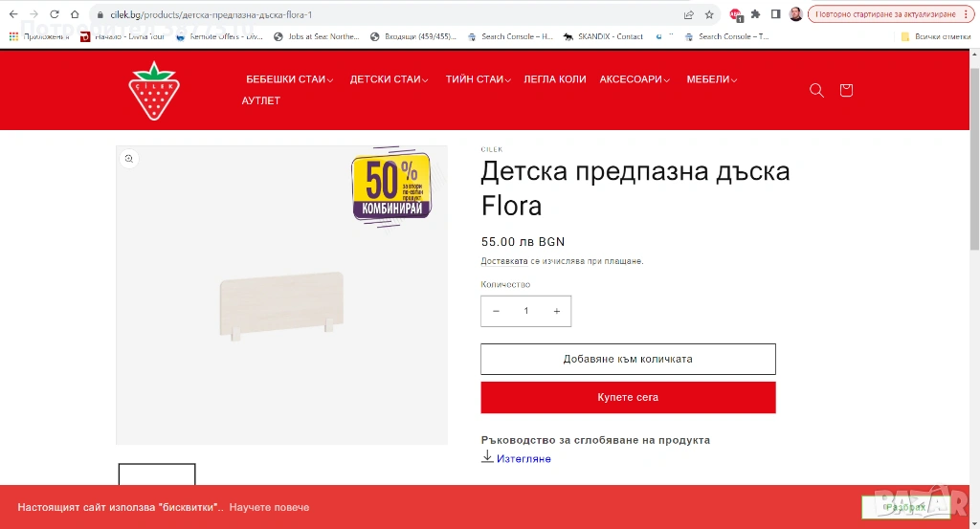Image resolution: width=980 pixels, height=529 pixels.
Task: Go to the browser home page
Action: click(75, 14)
